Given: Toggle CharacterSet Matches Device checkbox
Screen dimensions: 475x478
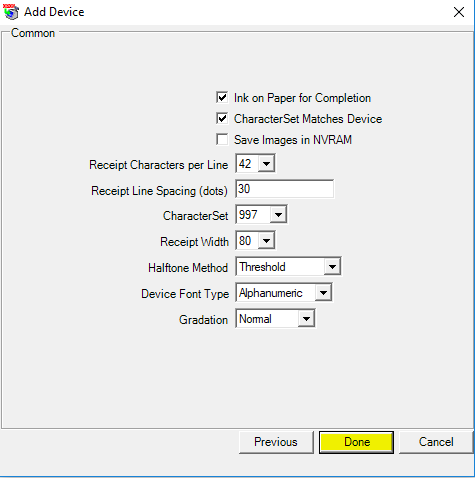Looking at the screenshot, I should [222, 119].
